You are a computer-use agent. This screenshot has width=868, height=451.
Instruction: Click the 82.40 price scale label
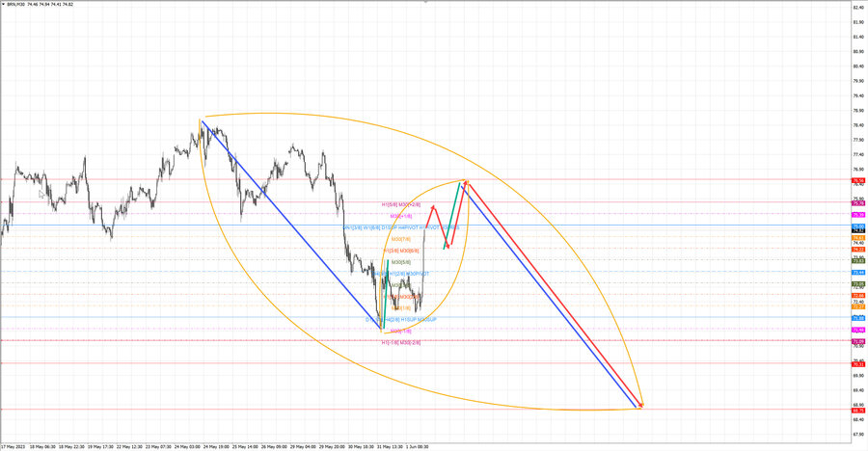point(858,7)
